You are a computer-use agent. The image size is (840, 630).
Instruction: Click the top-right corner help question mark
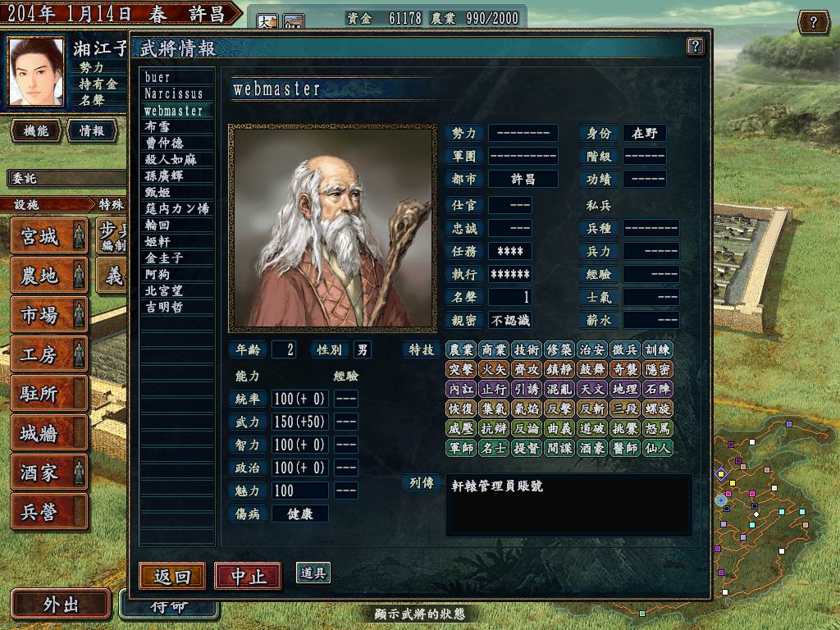[x=813, y=22]
